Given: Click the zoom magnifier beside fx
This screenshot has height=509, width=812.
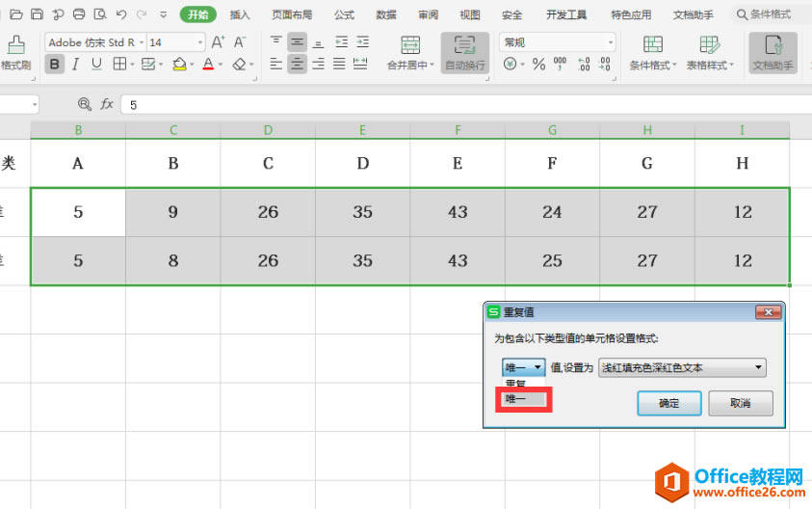Looking at the screenshot, I should (x=85, y=104).
